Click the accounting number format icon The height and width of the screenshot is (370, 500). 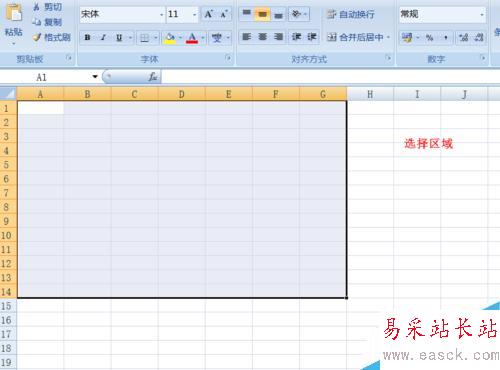coord(407,38)
